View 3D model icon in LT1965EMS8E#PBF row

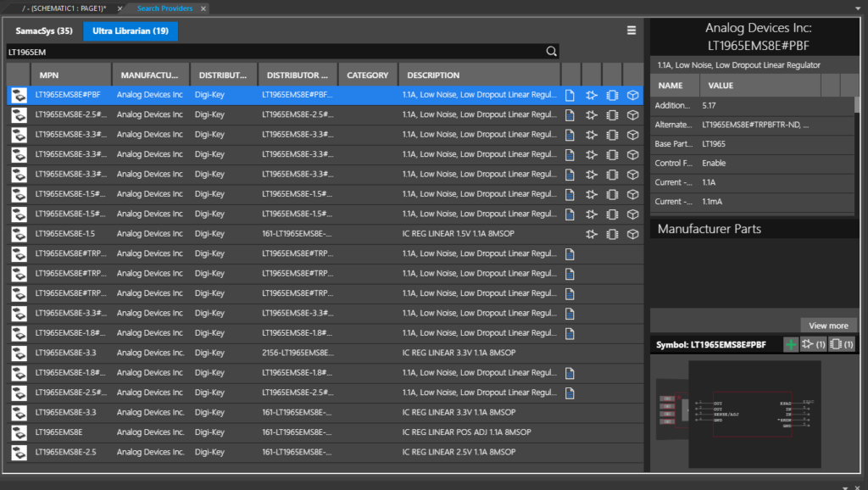[632, 95]
